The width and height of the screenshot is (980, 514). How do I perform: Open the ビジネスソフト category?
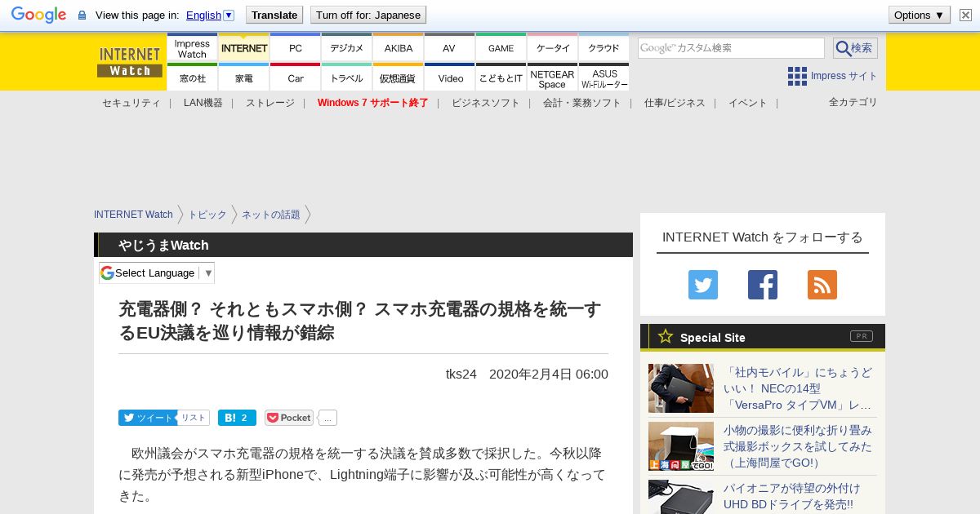click(x=485, y=103)
